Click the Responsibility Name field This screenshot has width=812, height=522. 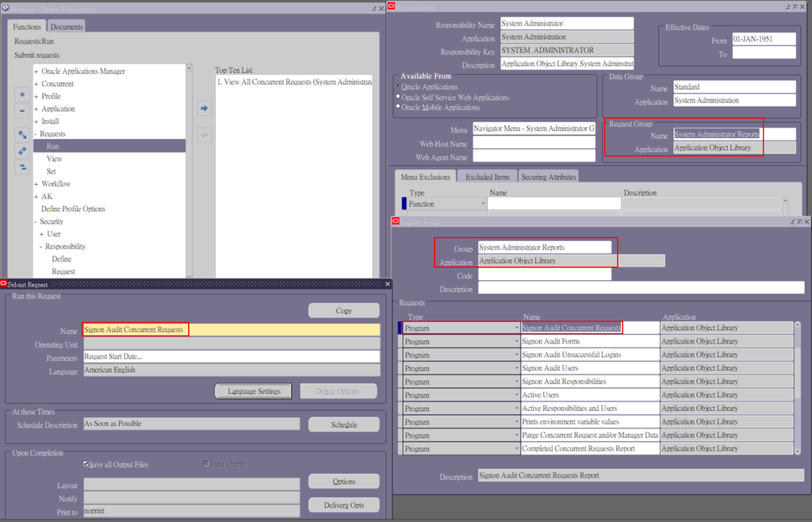(x=567, y=23)
